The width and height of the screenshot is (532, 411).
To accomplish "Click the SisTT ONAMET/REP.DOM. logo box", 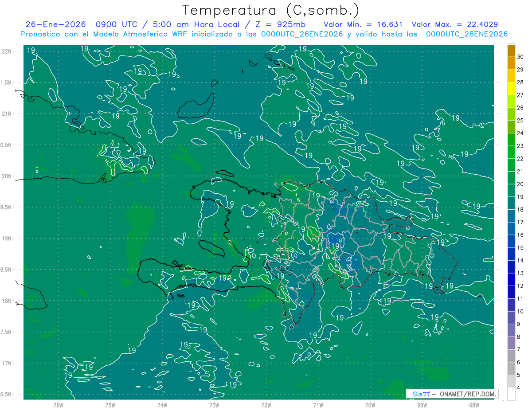I will pyautogui.click(x=452, y=394).
